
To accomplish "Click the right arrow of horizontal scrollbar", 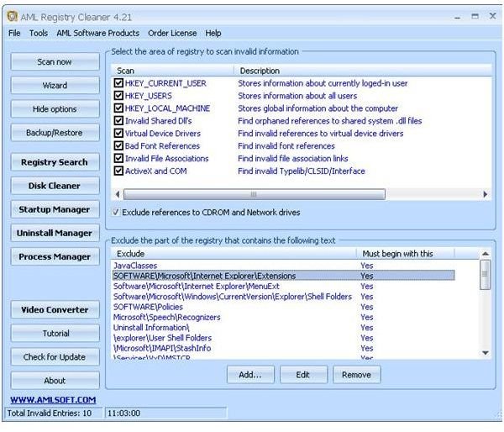I will (485, 194).
